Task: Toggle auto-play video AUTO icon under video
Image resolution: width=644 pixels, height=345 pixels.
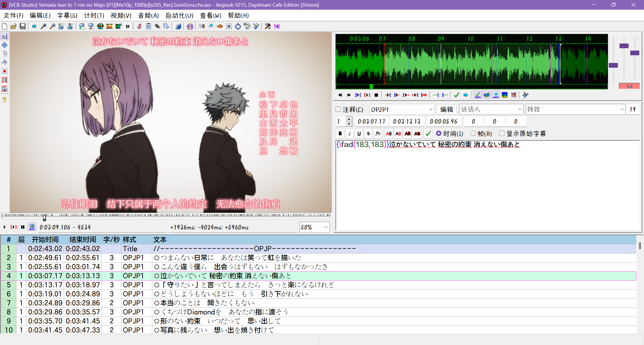Action: 32,227
